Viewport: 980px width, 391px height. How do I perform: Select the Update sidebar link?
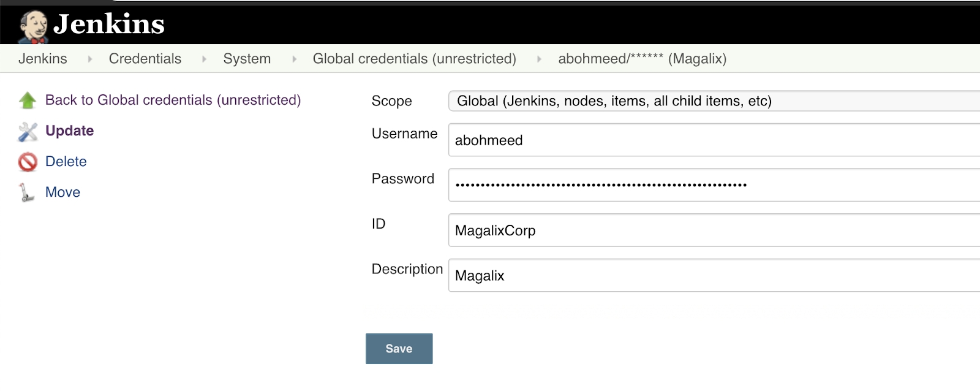click(x=69, y=131)
